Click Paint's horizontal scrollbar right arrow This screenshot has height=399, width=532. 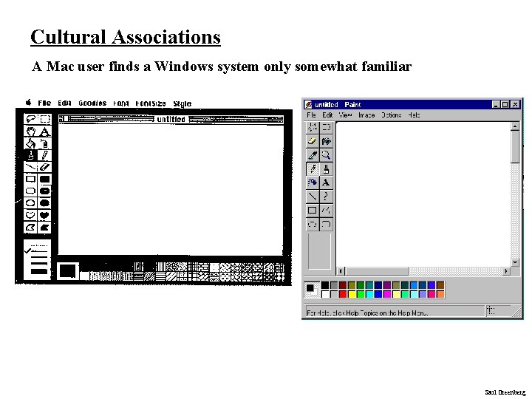(506, 271)
